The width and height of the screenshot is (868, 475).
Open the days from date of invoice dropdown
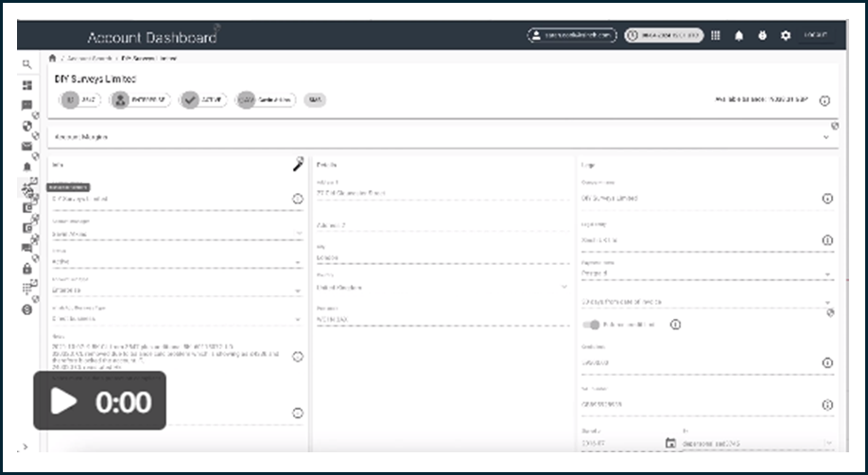coord(707,302)
